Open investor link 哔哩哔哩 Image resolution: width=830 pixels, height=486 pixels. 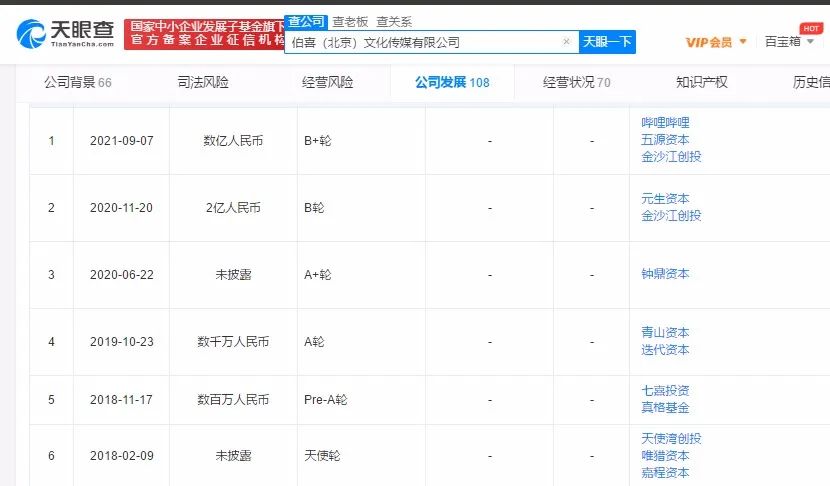click(x=665, y=122)
